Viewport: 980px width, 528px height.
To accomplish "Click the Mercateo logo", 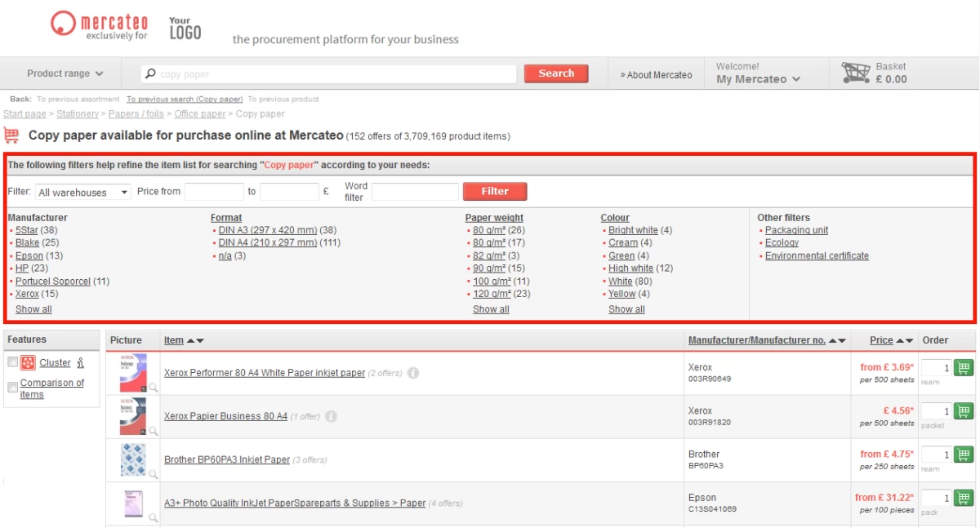I will coord(99,24).
